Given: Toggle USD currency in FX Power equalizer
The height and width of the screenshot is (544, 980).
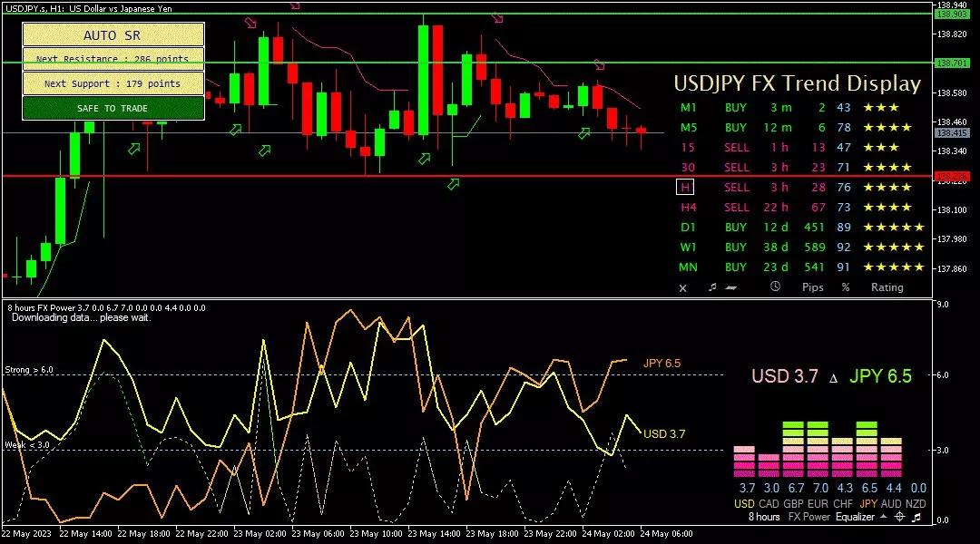Looking at the screenshot, I should 744,503.
